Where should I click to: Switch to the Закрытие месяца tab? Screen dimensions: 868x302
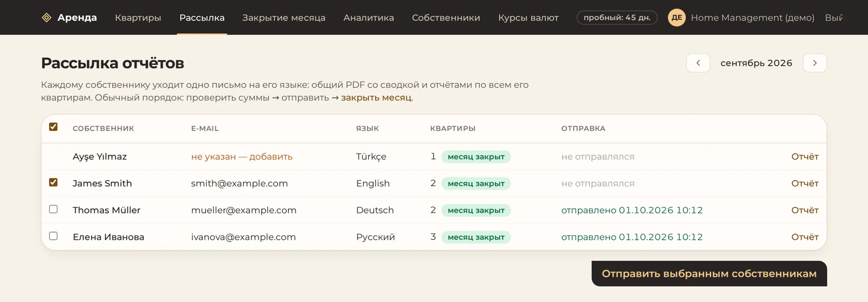284,17
